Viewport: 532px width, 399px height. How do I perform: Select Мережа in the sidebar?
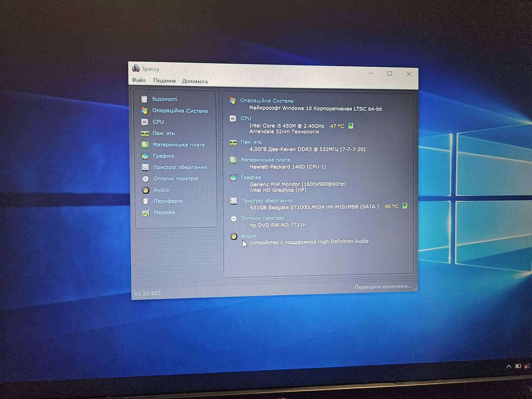[x=164, y=212]
